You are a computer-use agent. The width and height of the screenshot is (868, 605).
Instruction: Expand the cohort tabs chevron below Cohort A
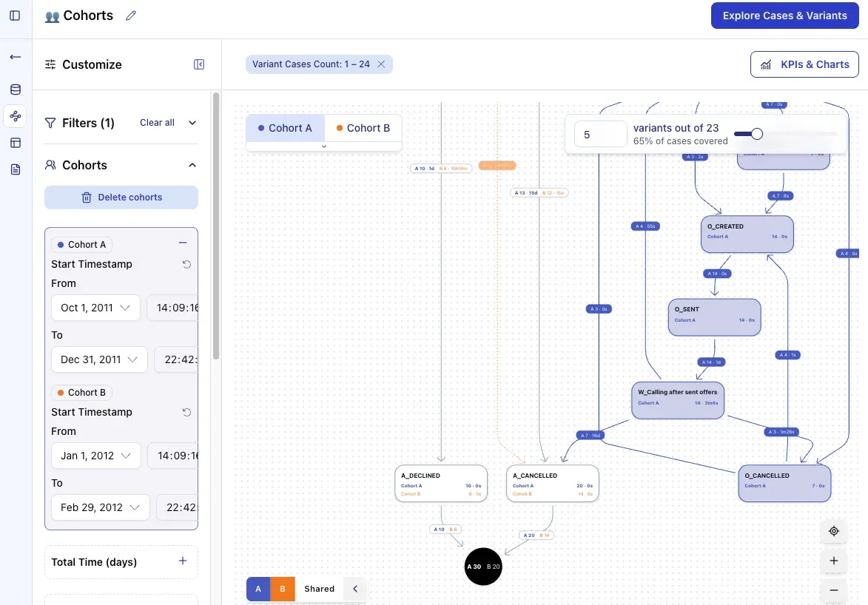324,146
